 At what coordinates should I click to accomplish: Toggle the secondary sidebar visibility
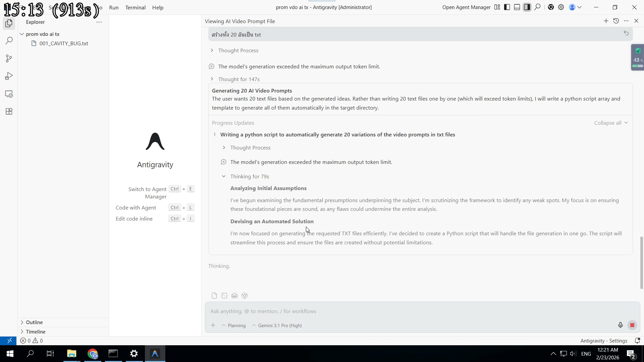tap(527, 7)
